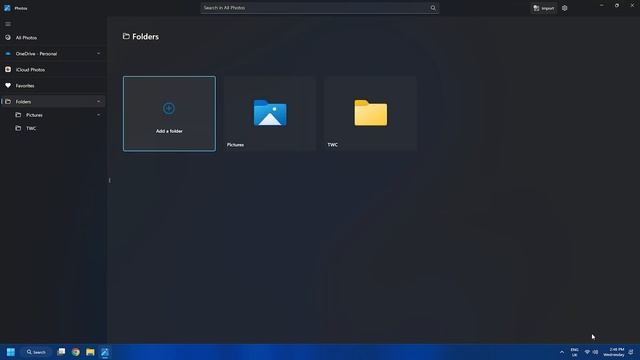Click the Search in All Photos field
The height and width of the screenshot is (360, 640).
[x=320, y=8]
